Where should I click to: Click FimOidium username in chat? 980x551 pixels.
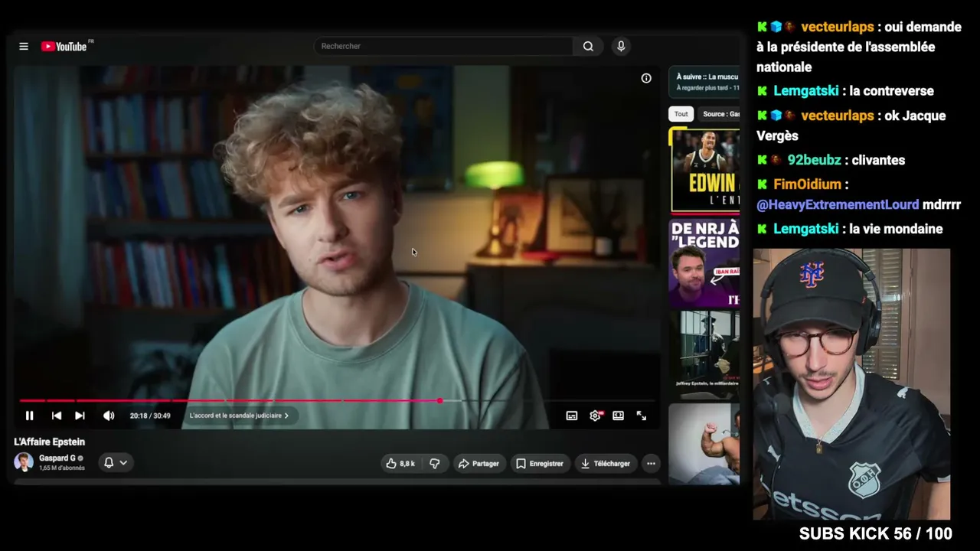pos(807,184)
